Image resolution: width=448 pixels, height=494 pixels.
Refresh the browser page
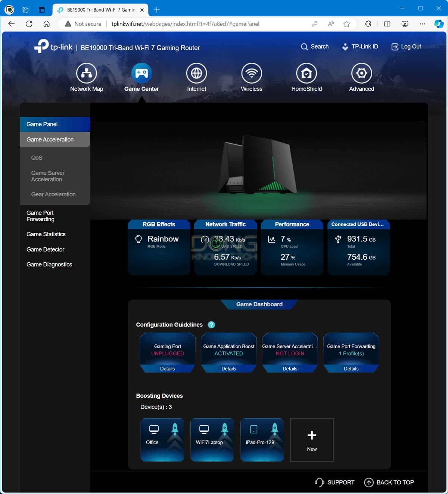tap(29, 24)
